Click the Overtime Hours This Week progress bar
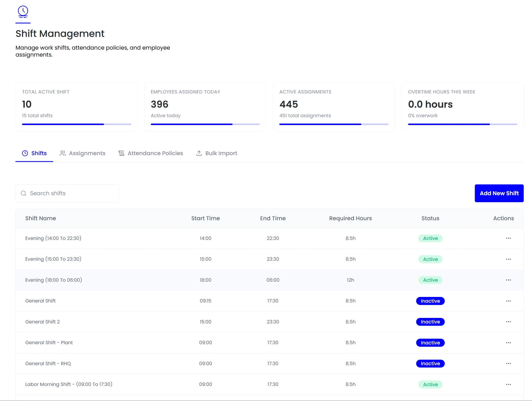Viewport: 532px width, 401px height. coord(463,124)
